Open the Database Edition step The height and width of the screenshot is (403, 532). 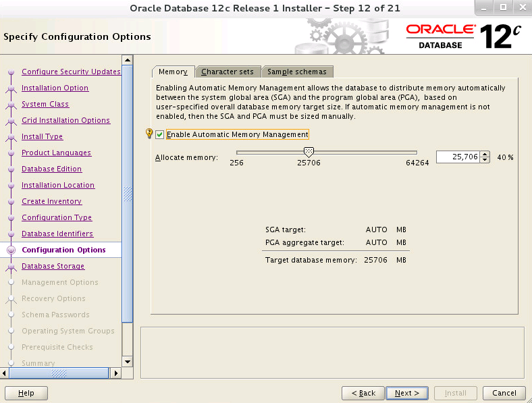[51, 169]
